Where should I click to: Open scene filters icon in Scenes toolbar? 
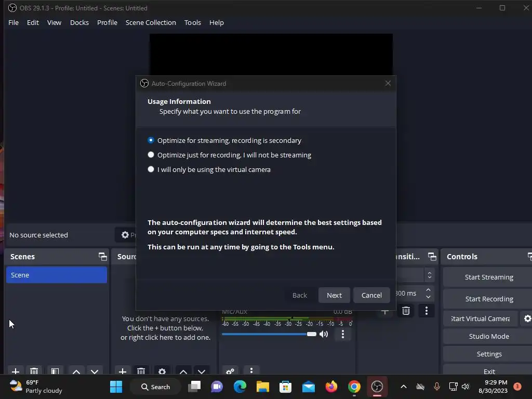(55, 371)
